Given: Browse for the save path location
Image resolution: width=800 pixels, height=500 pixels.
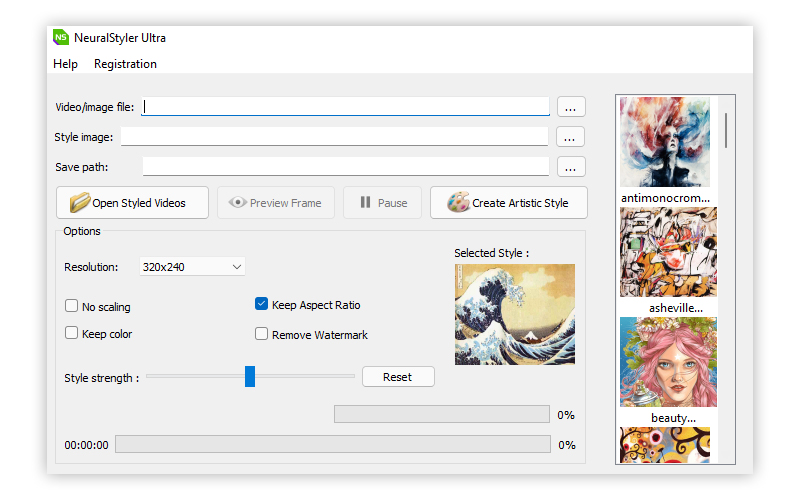Looking at the screenshot, I should click(571, 167).
